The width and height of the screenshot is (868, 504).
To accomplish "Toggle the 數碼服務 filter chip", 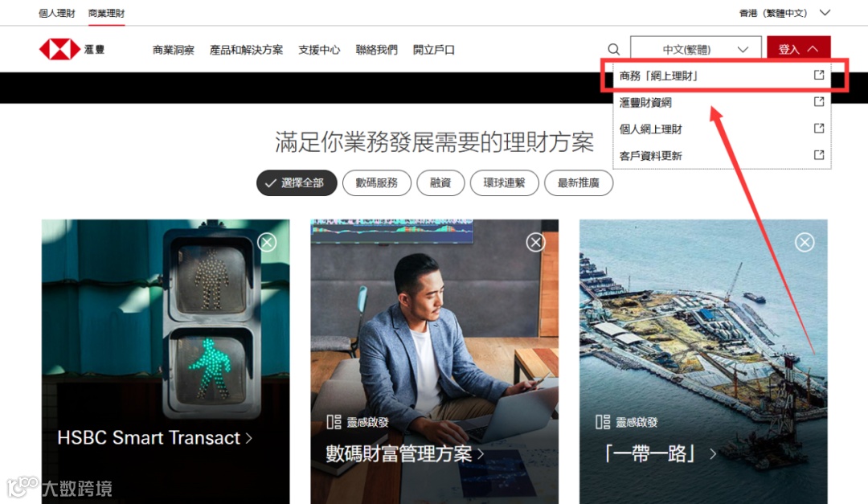I will click(x=376, y=182).
